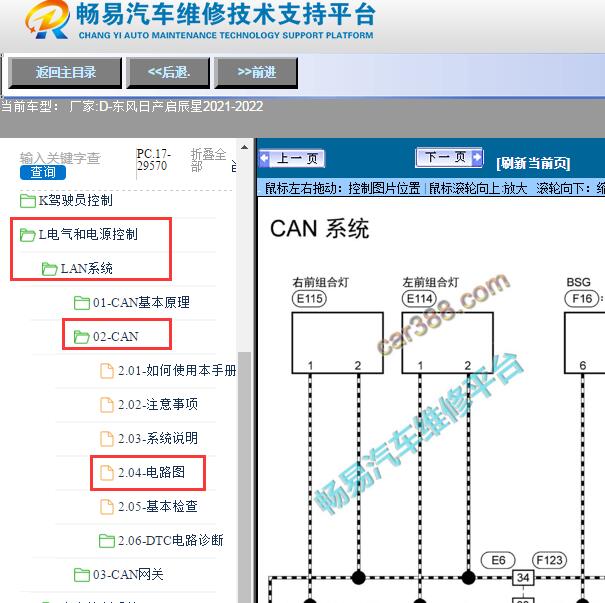Click the K驾驶员控制 folder icon
Screen dimensions: 605x603
click(x=27, y=201)
